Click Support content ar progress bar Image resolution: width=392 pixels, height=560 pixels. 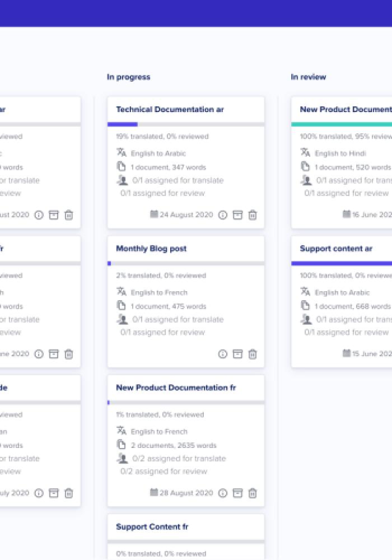point(342,264)
